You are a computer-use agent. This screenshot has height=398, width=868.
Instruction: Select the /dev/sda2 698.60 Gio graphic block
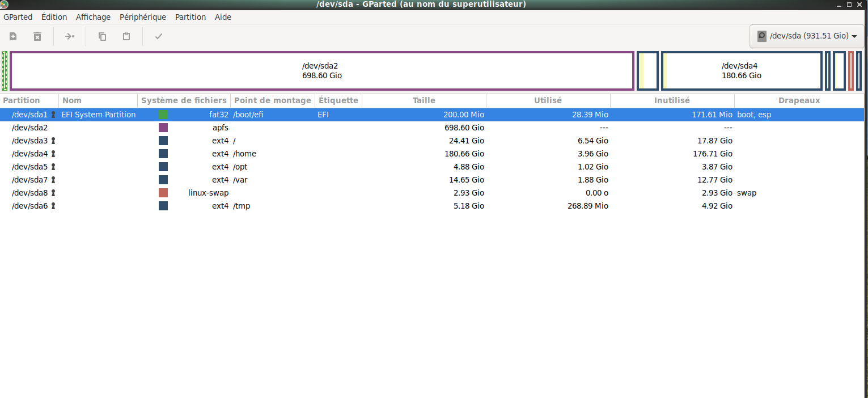322,71
